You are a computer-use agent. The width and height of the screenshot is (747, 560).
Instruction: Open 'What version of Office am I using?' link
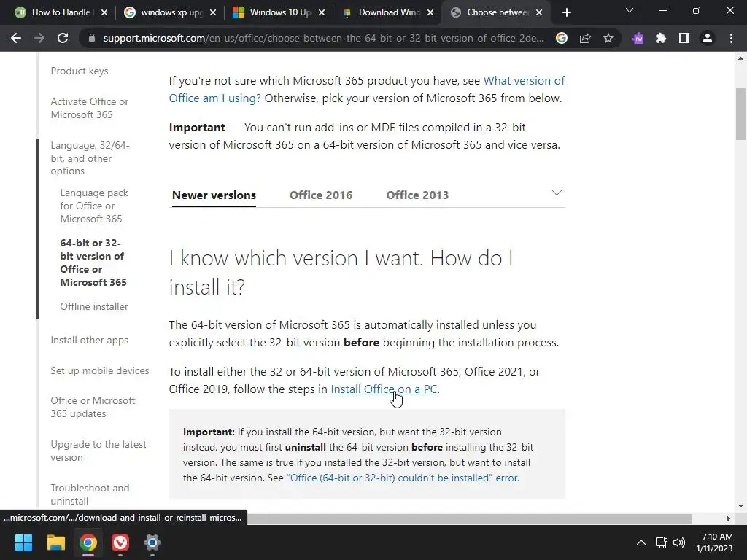coord(367,90)
